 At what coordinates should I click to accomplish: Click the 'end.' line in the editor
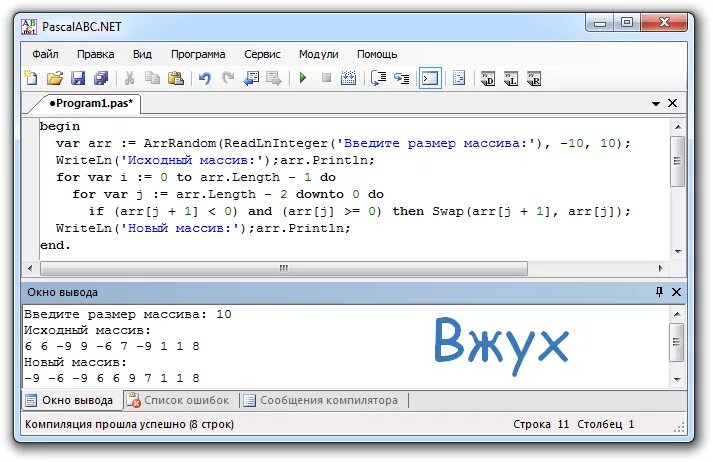click(55, 245)
